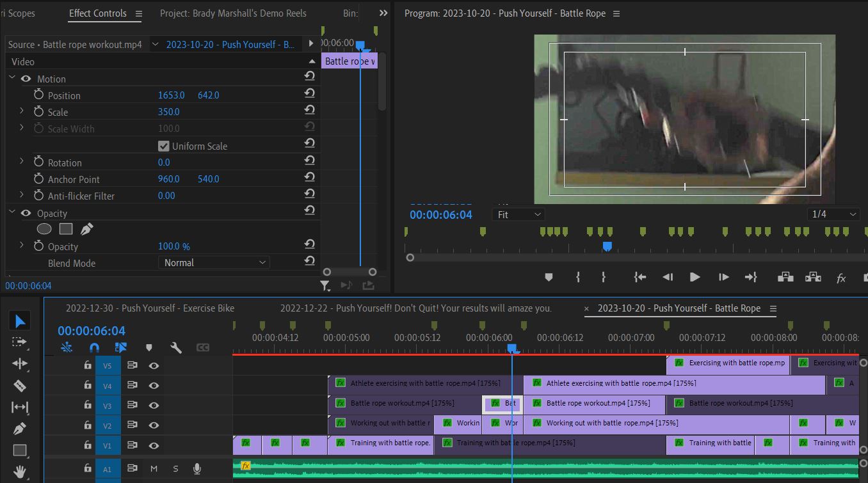Open the Project: Brady Marshall's Demo Reels tab
This screenshot has width=868, height=483.
pyautogui.click(x=233, y=13)
